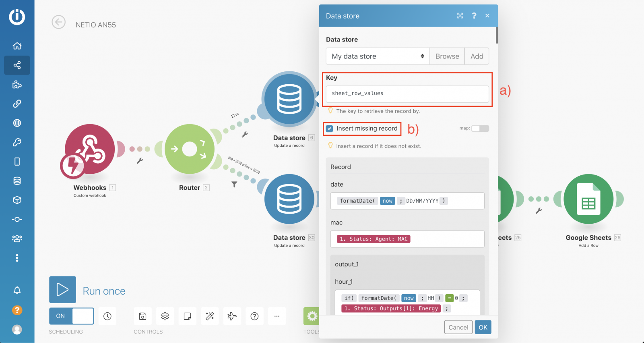Confirm dialog with OK
This screenshot has height=343, width=644.
(483, 327)
